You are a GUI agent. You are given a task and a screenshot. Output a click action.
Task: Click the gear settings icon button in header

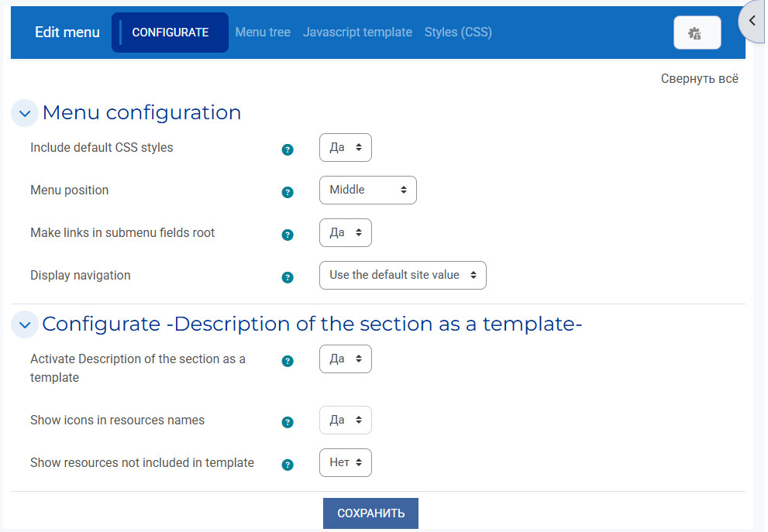[697, 33]
